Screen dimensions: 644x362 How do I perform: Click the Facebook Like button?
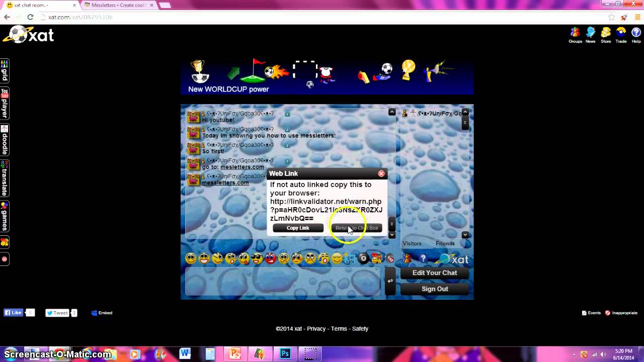(x=14, y=313)
